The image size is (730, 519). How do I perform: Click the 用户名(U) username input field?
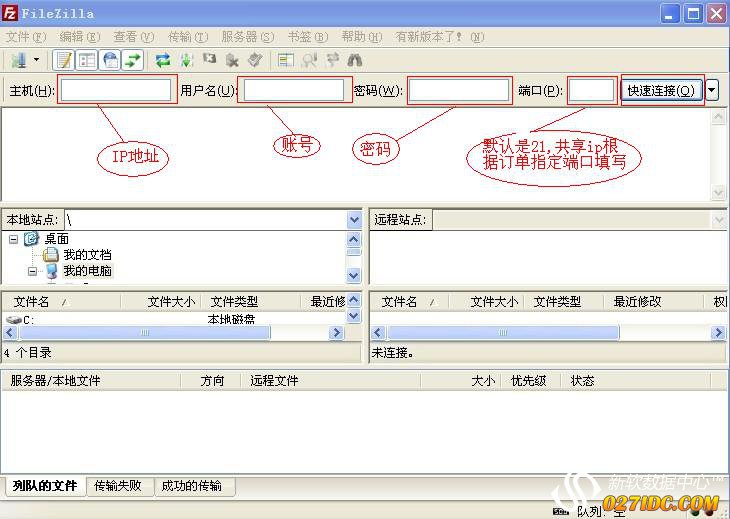click(x=294, y=90)
